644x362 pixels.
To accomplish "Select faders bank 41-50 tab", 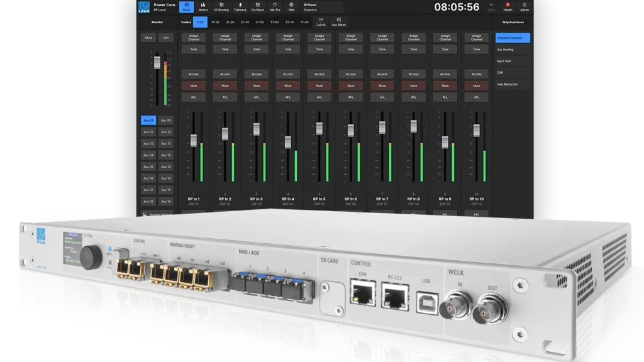I will tap(260, 22).
